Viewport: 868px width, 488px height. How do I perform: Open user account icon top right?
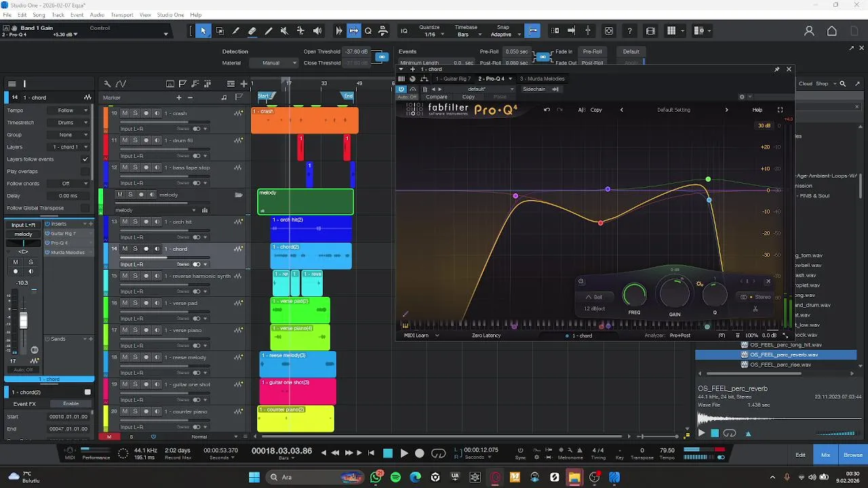tap(809, 30)
